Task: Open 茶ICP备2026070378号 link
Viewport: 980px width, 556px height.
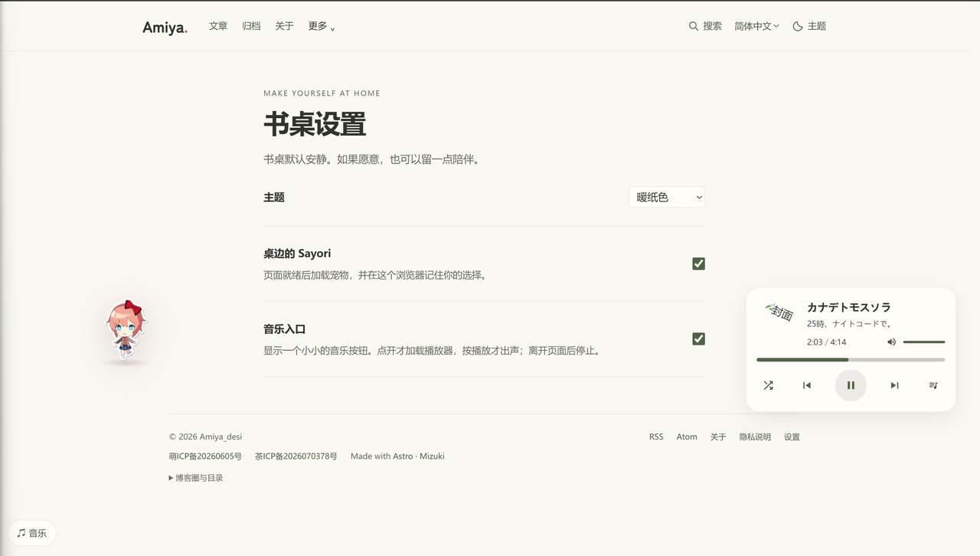Action: pyautogui.click(x=296, y=456)
